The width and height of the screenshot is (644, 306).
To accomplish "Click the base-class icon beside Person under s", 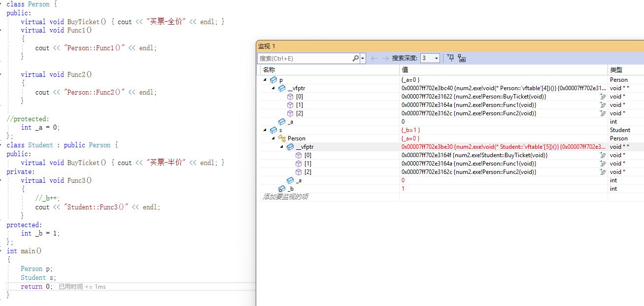I will (282, 138).
